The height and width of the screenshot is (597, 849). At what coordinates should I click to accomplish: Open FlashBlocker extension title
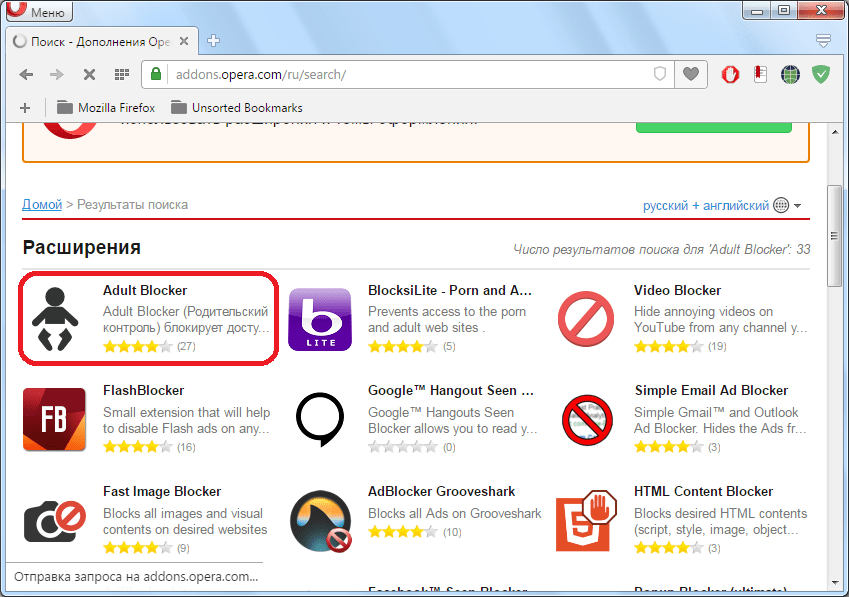[143, 390]
